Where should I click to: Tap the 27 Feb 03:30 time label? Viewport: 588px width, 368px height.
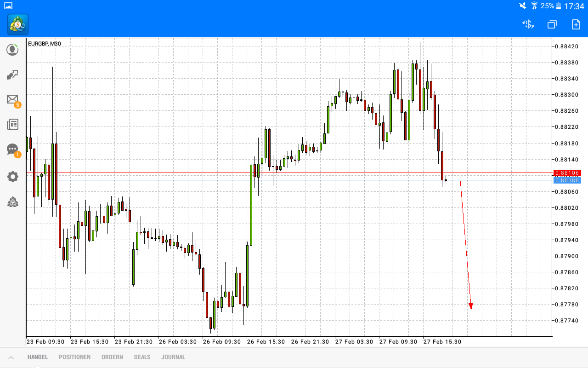pyautogui.click(x=354, y=342)
